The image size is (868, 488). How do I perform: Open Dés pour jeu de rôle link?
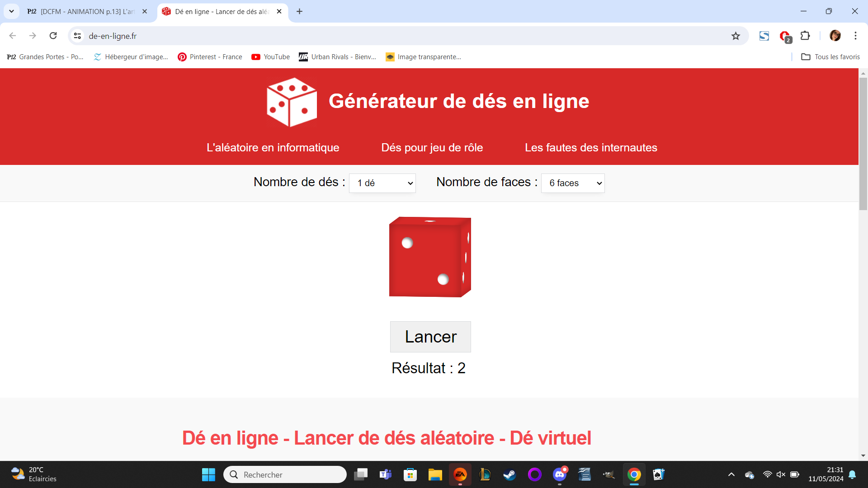pyautogui.click(x=432, y=148)
